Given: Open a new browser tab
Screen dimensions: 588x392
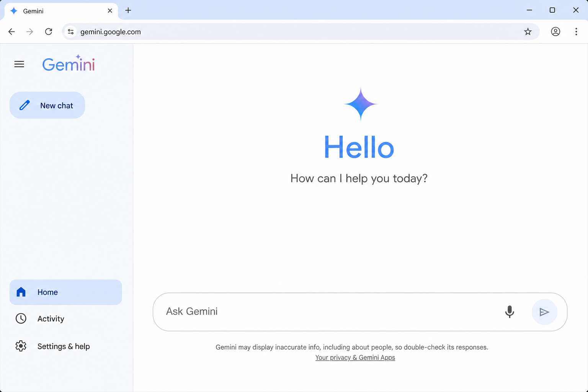Looking at the screenshot, I should tap(128, 10).
